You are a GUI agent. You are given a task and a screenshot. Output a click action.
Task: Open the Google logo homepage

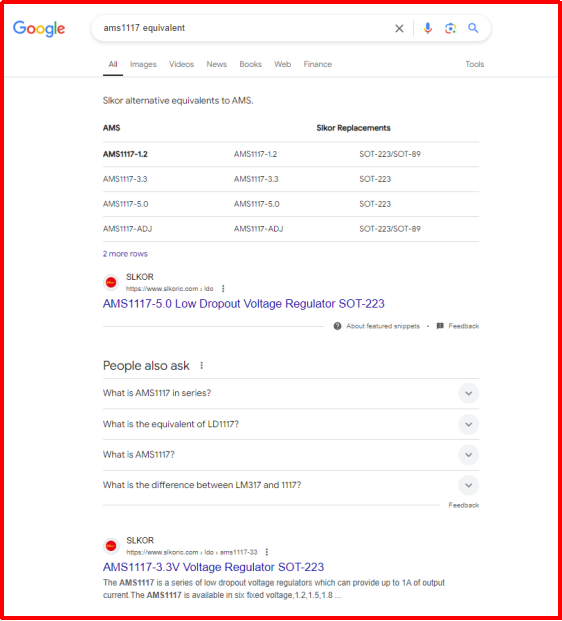coord(39,29)
